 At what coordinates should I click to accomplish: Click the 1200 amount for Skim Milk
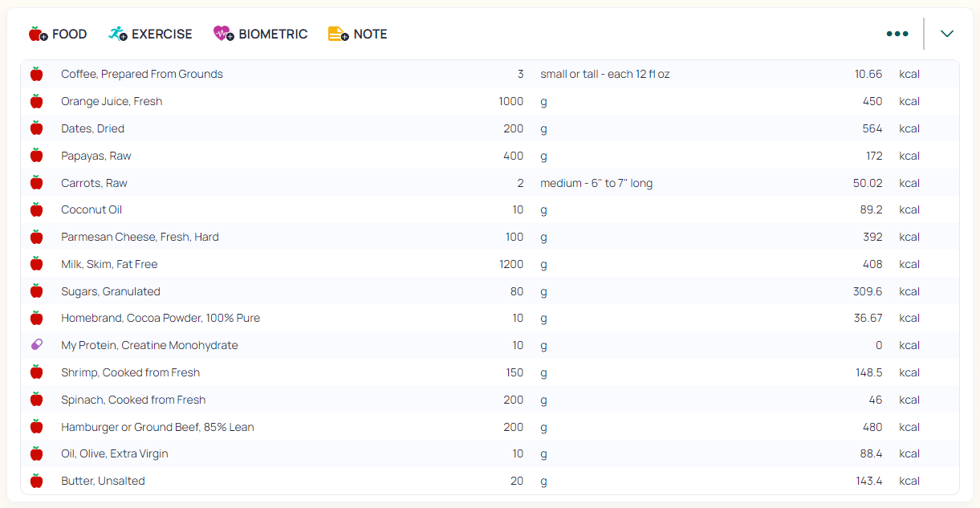510,264
